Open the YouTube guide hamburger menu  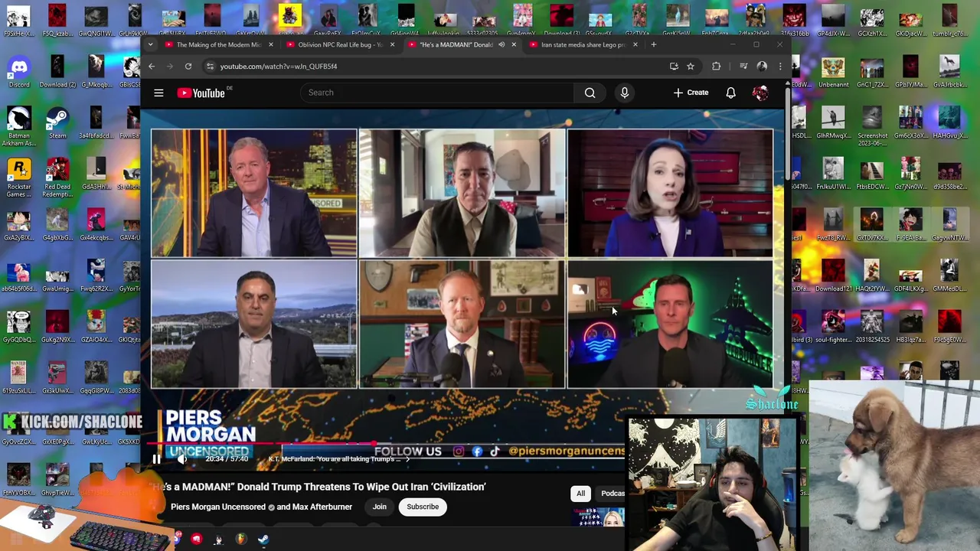point(158,93)
